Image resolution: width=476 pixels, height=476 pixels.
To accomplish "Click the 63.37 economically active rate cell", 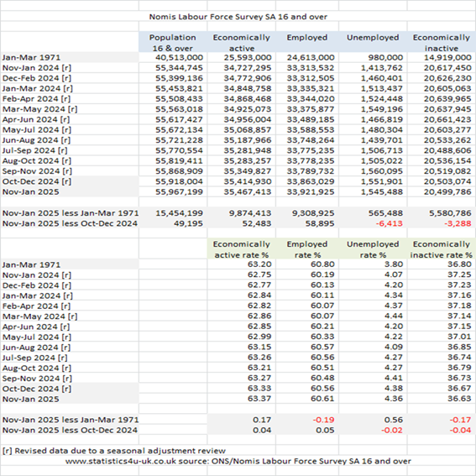I will (259, 398).
